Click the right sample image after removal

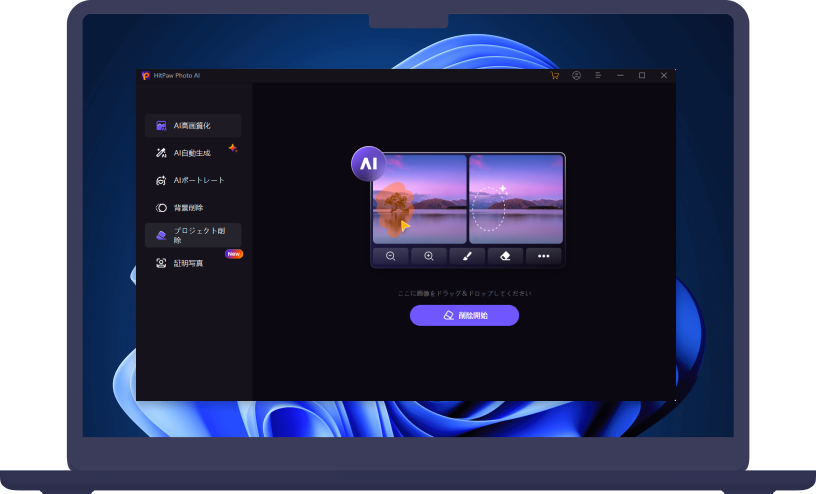pyautogui.click(x=516, y=199)
